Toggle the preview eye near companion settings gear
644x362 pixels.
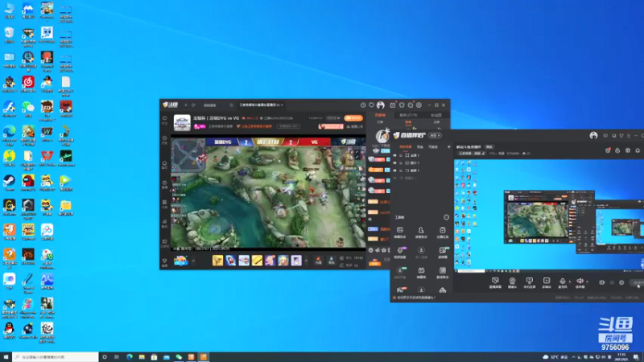pyautogui.click(x=612, y=282)
